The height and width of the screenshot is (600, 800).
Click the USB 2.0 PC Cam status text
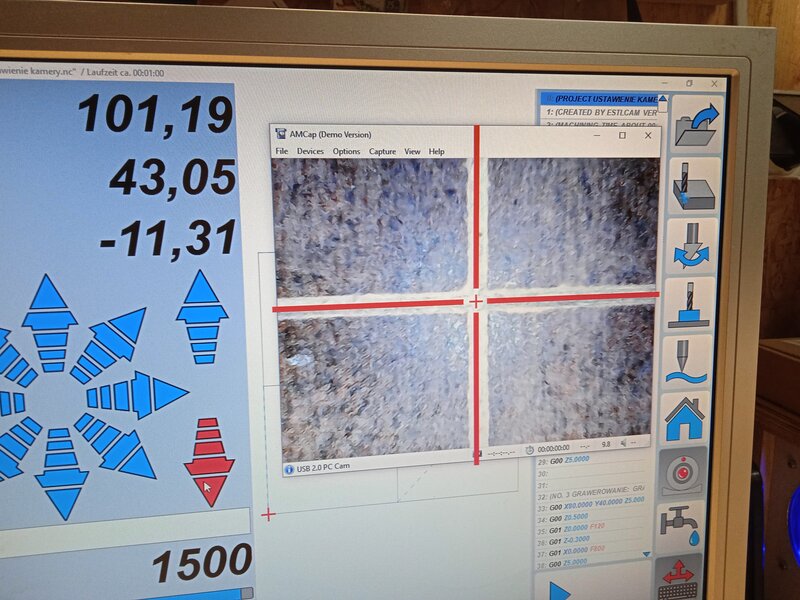[323, 467]
